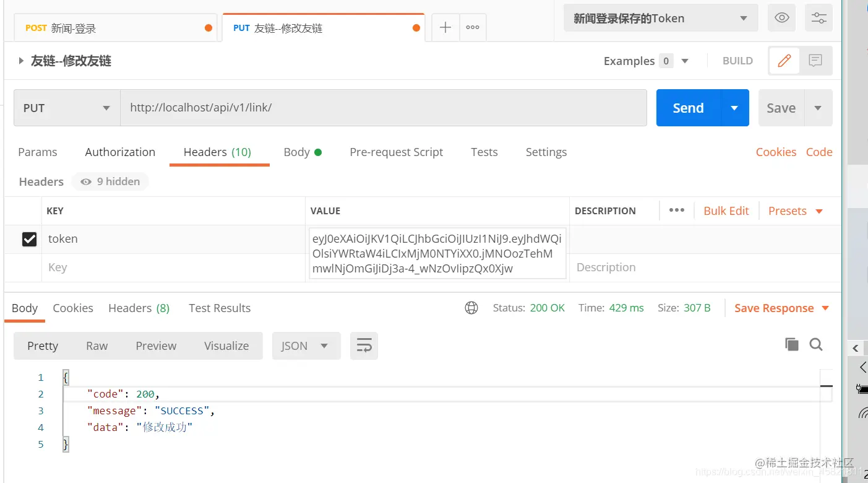The width and height of the screenshot is (868, 483).
Task: Open headers column options three dots
Action: pos(677,211)
